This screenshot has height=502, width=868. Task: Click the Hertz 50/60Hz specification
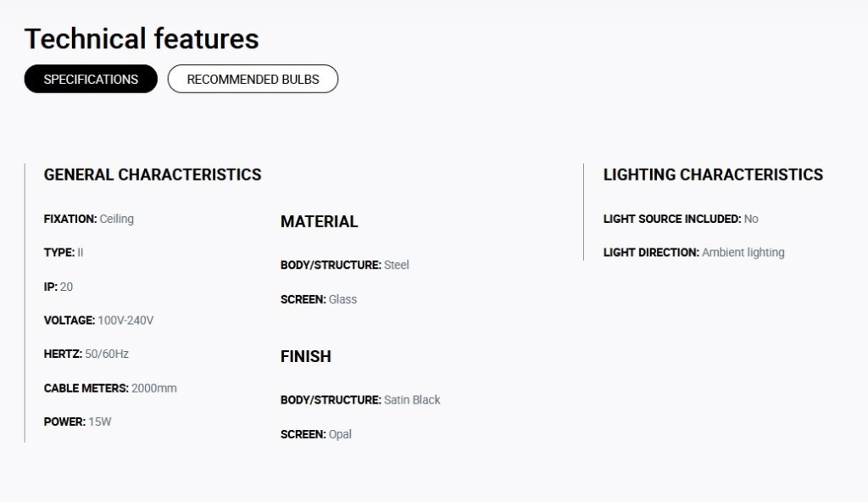point(86,354)
